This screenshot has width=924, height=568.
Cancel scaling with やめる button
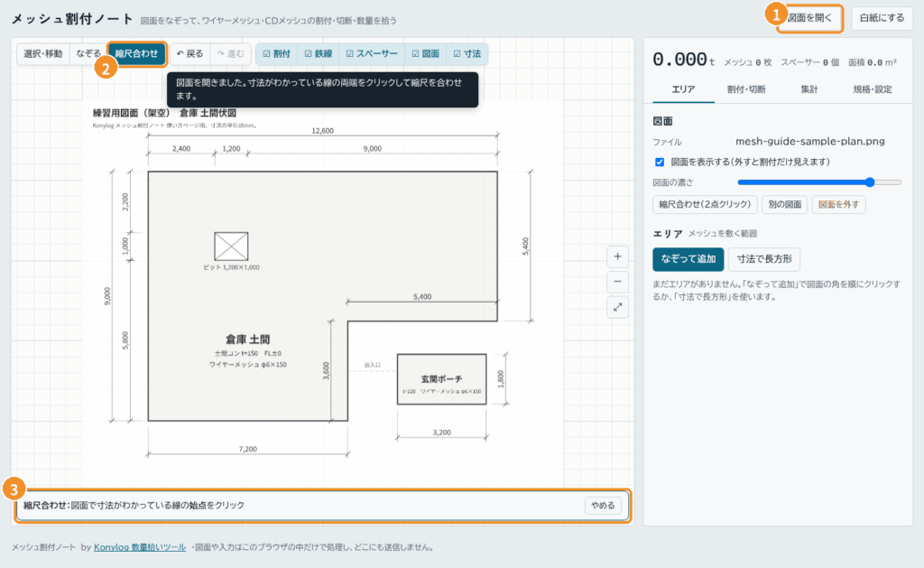tap(603, 506)
